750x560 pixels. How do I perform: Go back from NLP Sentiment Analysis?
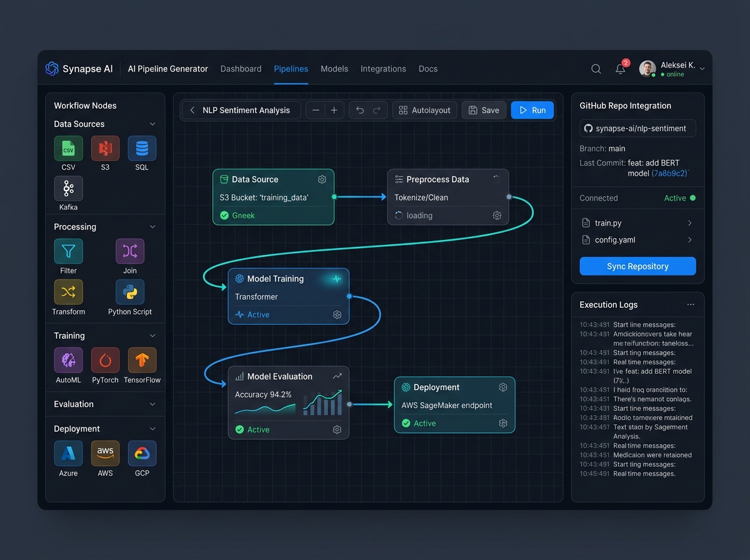(192, 110)
